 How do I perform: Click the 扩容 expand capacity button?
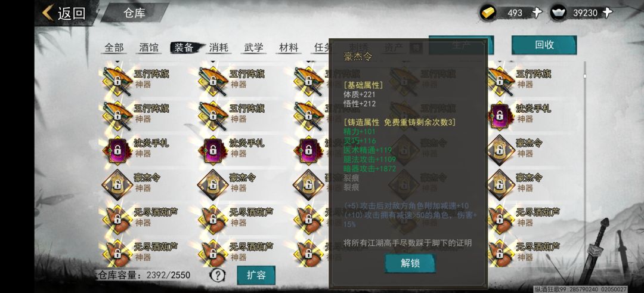pyautogui.click(x=256, y=275)
